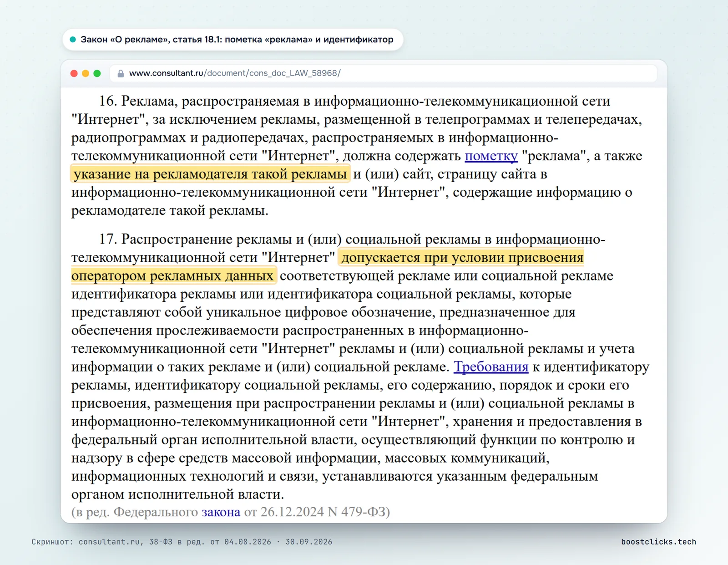Screen dimensions: 728x565
Task: Click highlighted phrase "допускается при условии присвоения"
Action: [462, 258]
